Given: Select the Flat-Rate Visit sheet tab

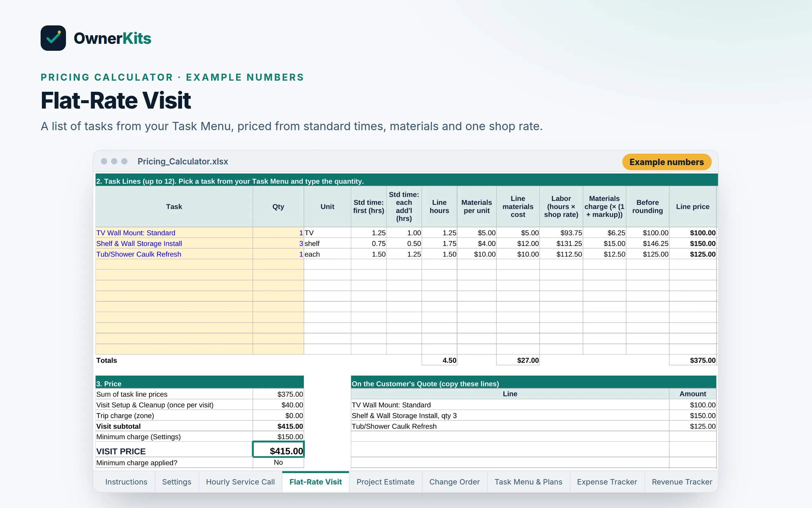Looking at the screenshot, I should (x=315, y=482).
